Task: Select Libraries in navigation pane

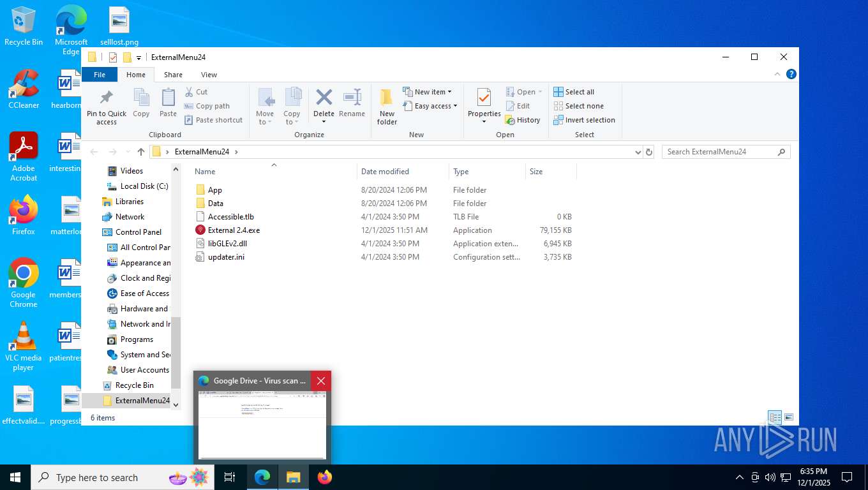Action: point(130,202)
